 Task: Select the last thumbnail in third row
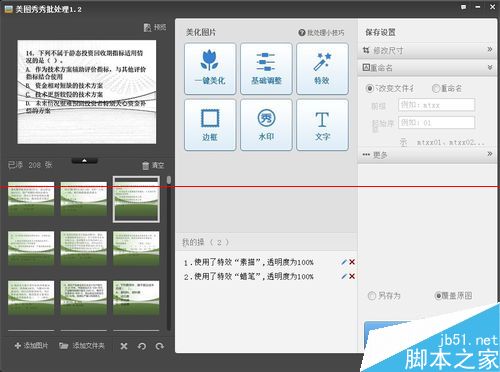tap(136, 298)
